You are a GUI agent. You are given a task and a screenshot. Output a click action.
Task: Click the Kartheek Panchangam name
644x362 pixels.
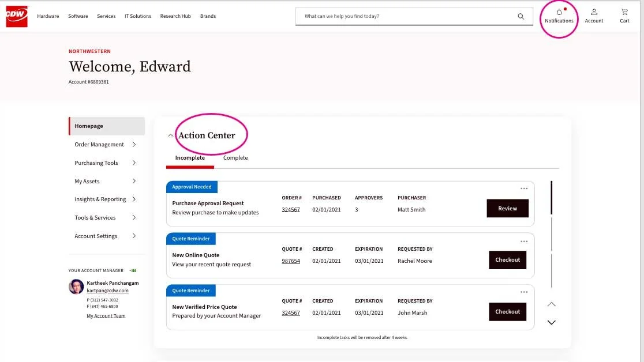click(x=113, y=283)
